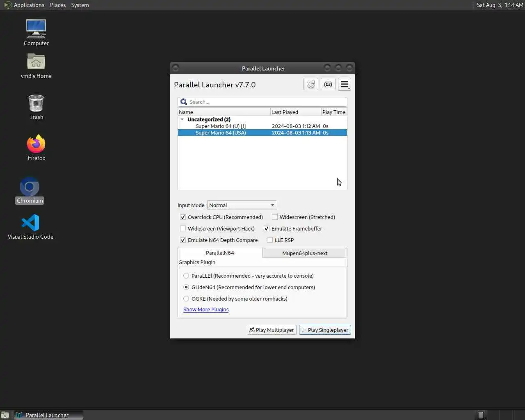525x420 pixels.
Task: Toggle Emulate N64 Depth Compare checkbox
Action: click(183, 240)
